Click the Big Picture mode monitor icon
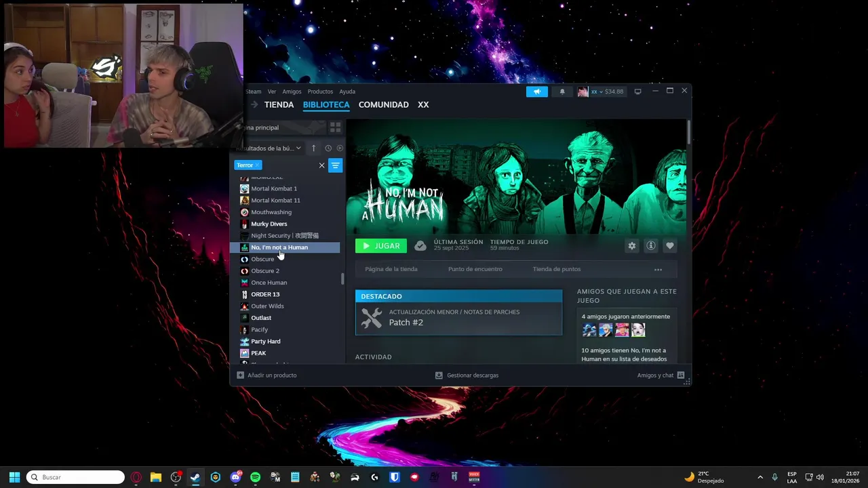This screenshot has width=868, height=488. 637,91
